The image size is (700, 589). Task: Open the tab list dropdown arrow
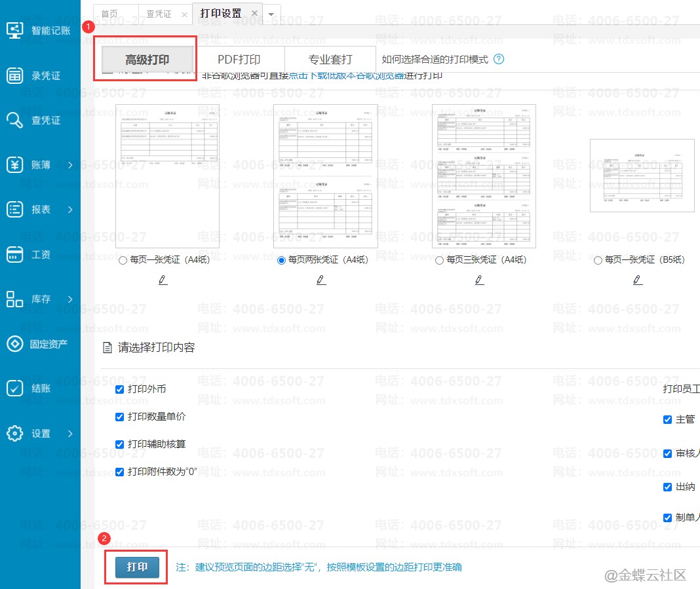(x=272, y=14)
